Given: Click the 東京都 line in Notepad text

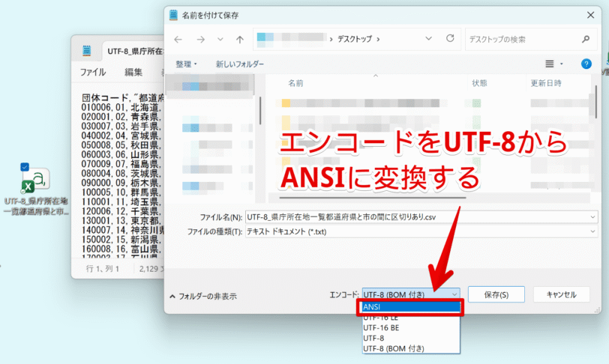Looking at the screenshot, I should pos(121,220).
